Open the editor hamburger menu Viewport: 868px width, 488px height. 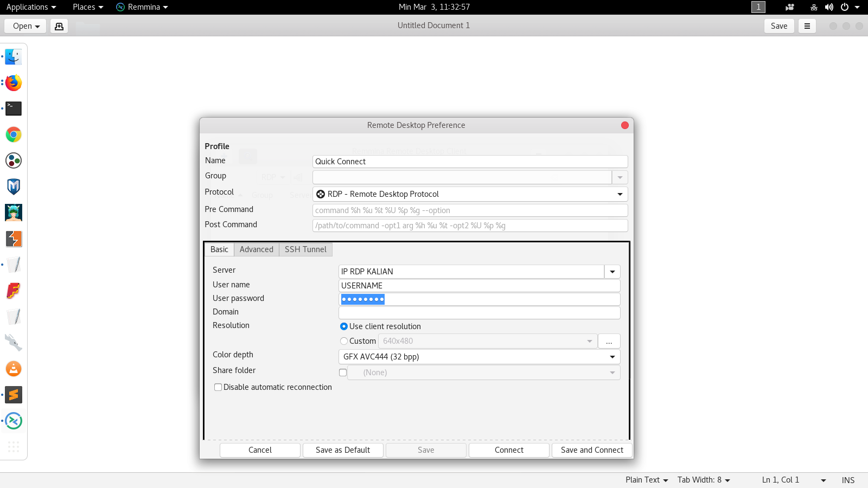coord(807,26)
